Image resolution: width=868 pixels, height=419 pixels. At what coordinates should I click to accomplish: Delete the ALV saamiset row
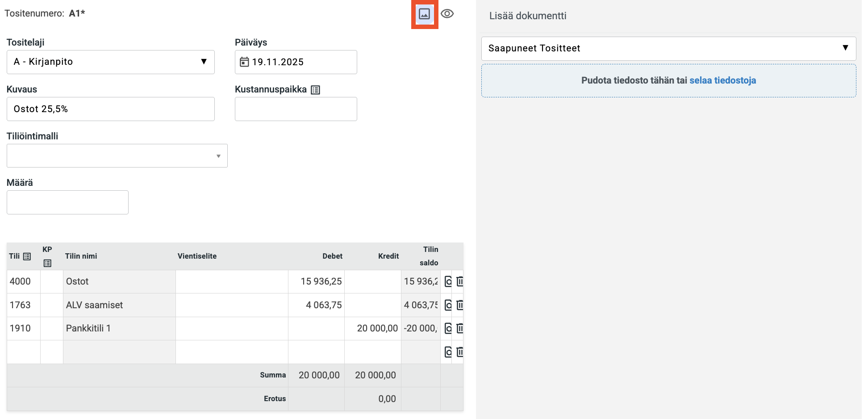coord(460,305)
